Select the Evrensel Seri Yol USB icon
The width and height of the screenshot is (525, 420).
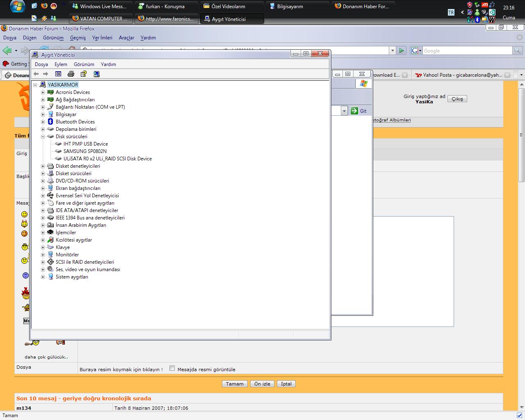(50, 196)
